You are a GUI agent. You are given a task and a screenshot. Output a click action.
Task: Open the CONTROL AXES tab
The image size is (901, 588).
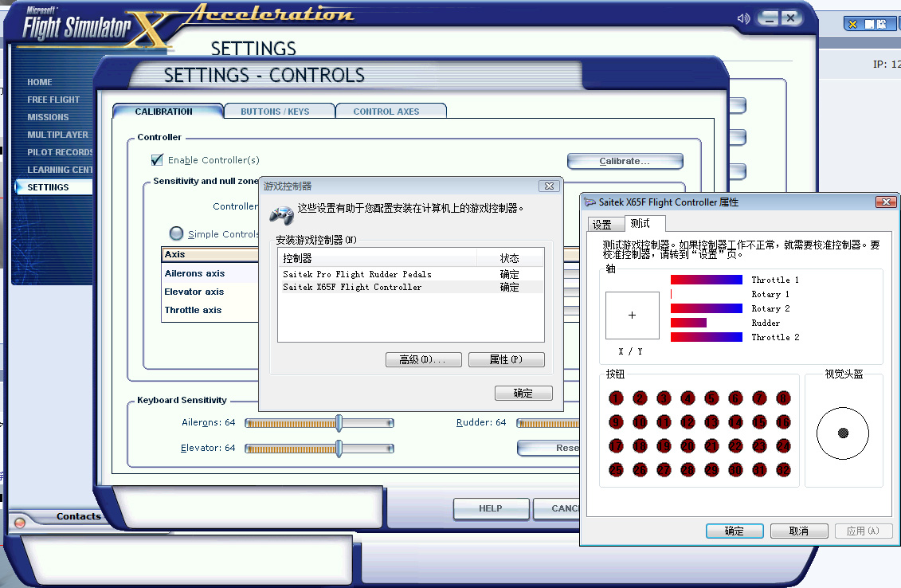(x=390, y=112)
